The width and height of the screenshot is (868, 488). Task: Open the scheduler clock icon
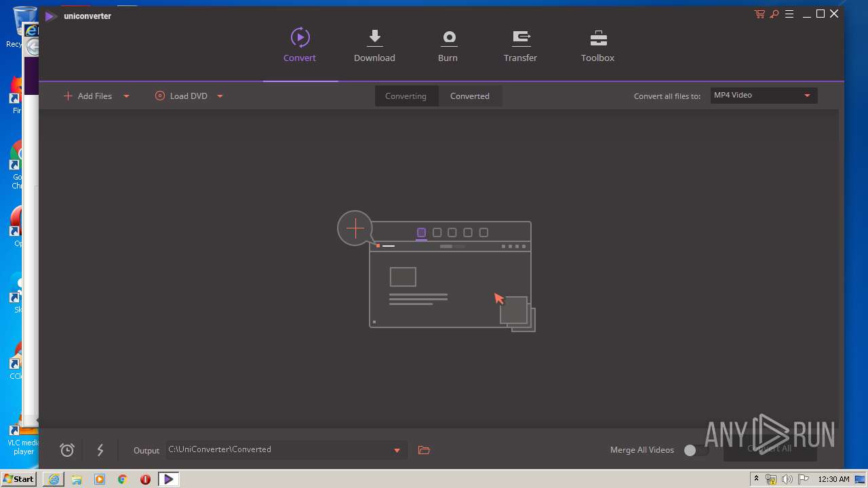click(67, 450)
